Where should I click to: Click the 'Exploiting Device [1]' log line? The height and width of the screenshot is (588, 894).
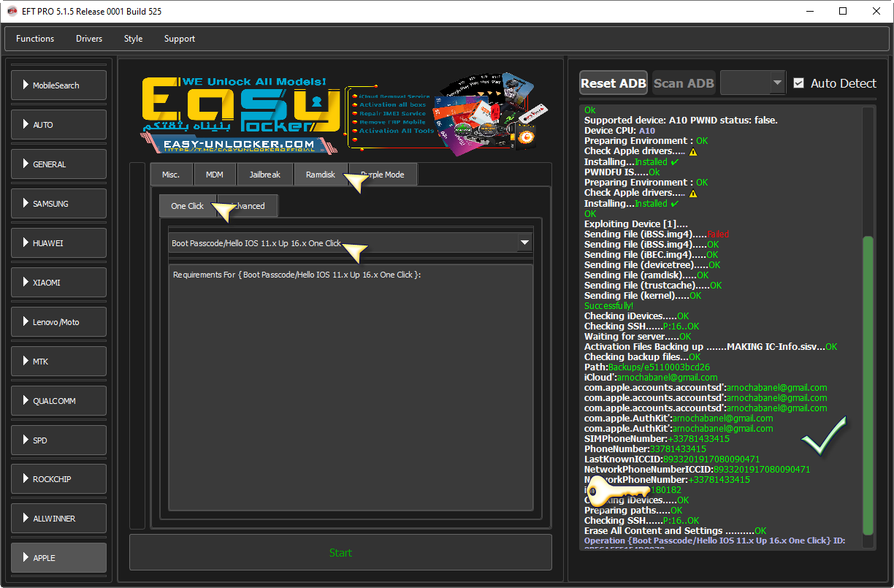pos(636,224)
